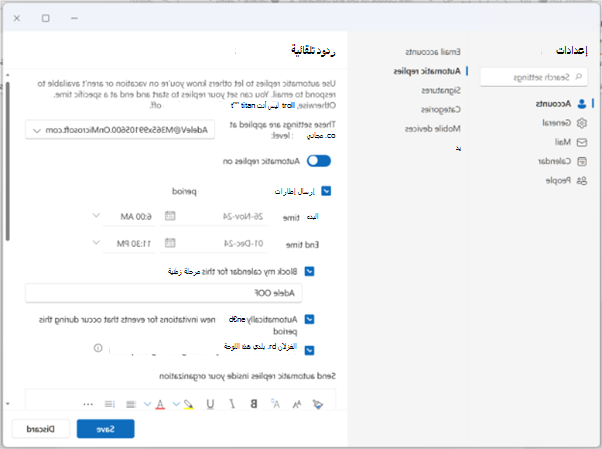Toggle send replies during time period checkbox
602x449 pixels.
click(x=326, y=191)
